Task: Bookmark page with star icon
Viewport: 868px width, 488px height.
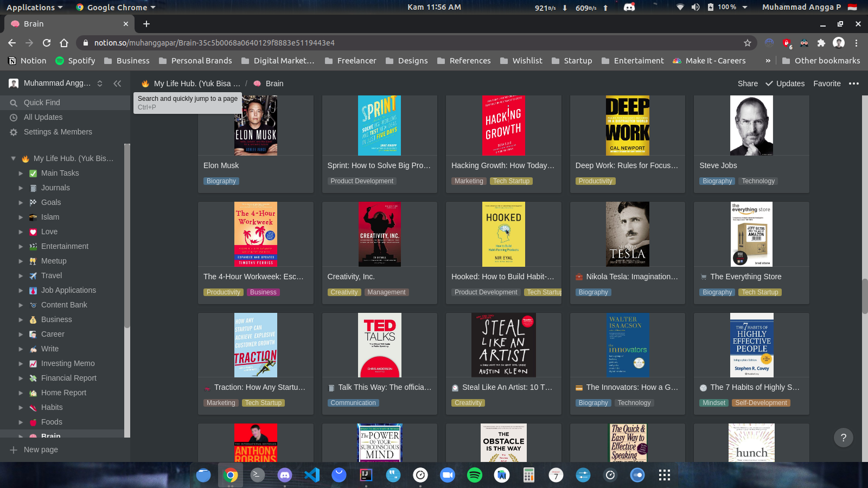Action: tap(748, 43)
